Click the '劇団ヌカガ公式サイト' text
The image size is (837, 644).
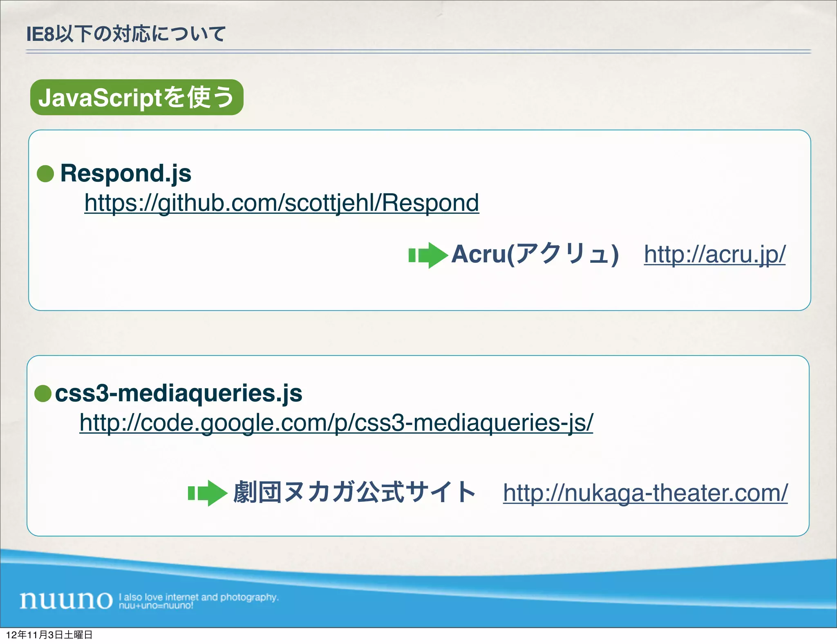click(354, 492)
